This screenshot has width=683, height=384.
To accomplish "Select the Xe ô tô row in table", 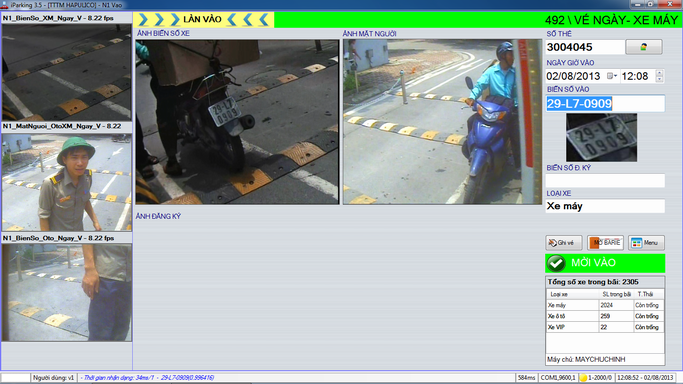I will click(605, 316).
